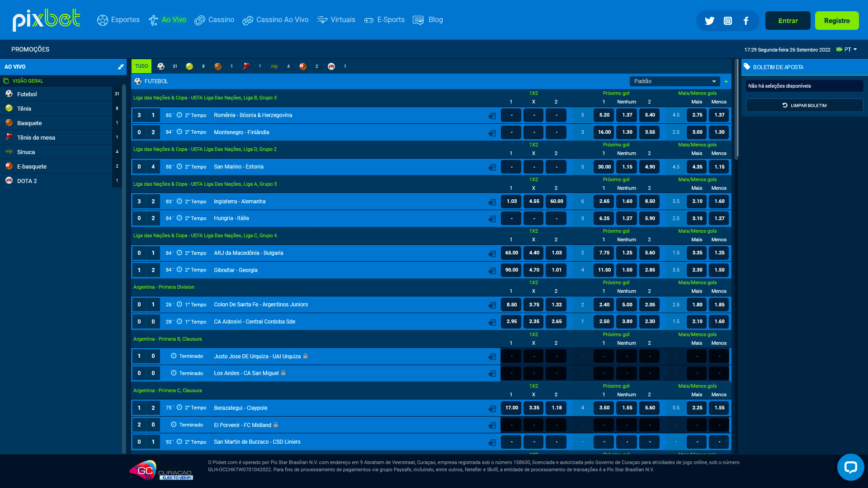Click the Registro registration button

coord(837,20)
